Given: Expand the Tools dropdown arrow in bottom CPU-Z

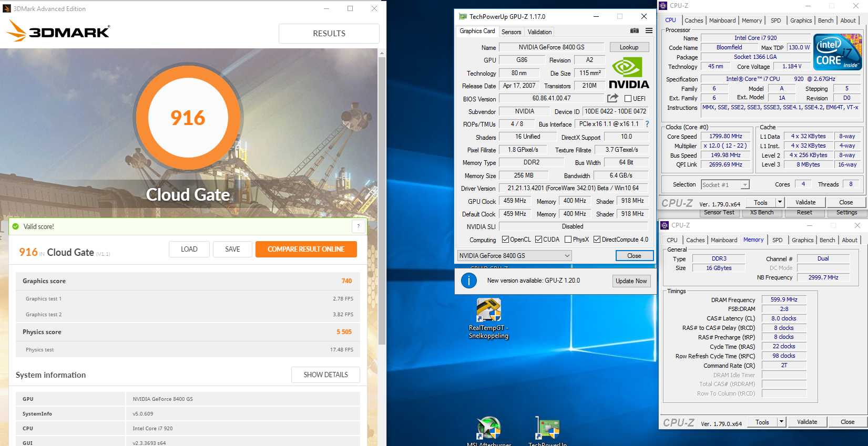Looking at the screenshot, I should [x=781, y=422].
